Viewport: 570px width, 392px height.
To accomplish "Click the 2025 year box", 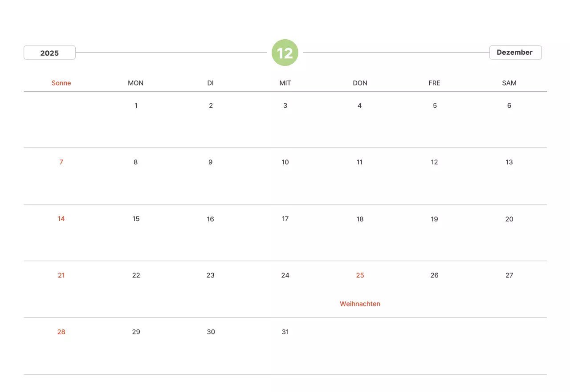I will [x=49, y=53].
